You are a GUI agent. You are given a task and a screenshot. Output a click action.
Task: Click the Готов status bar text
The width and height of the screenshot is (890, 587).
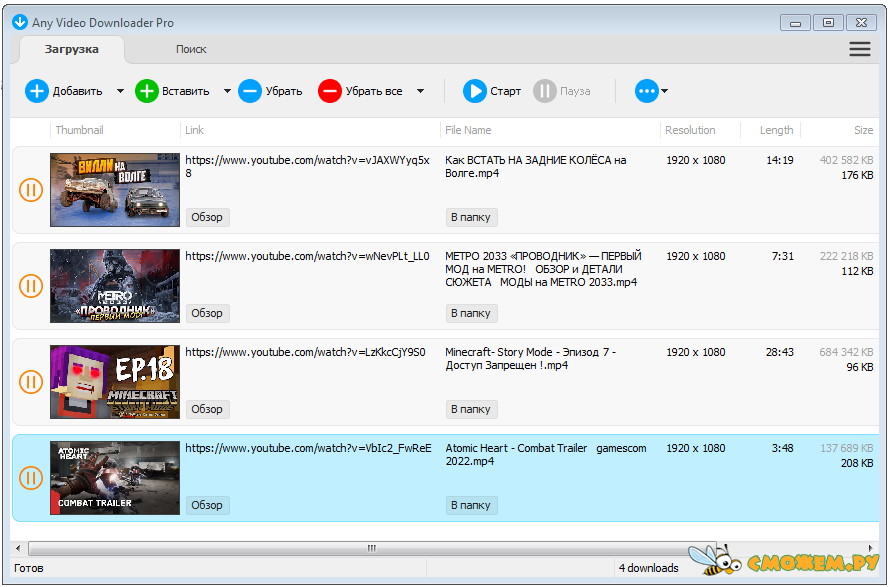pyautogui.click(x=29, y=568)
